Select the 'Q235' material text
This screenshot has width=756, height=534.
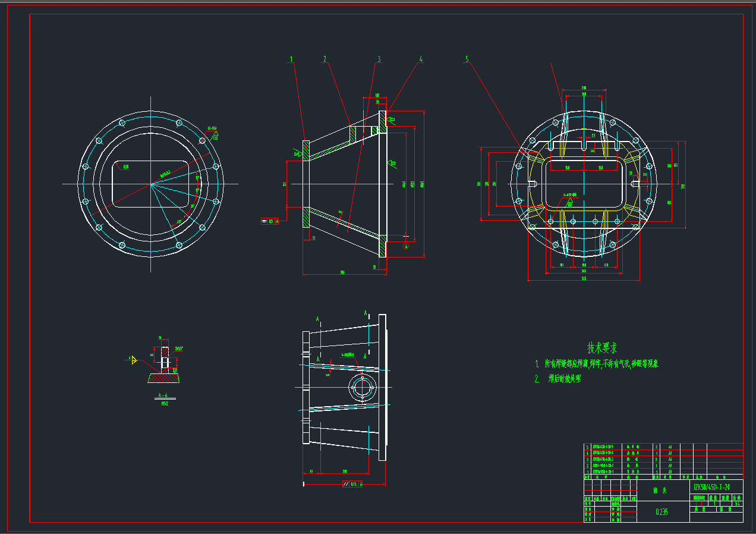661,512
